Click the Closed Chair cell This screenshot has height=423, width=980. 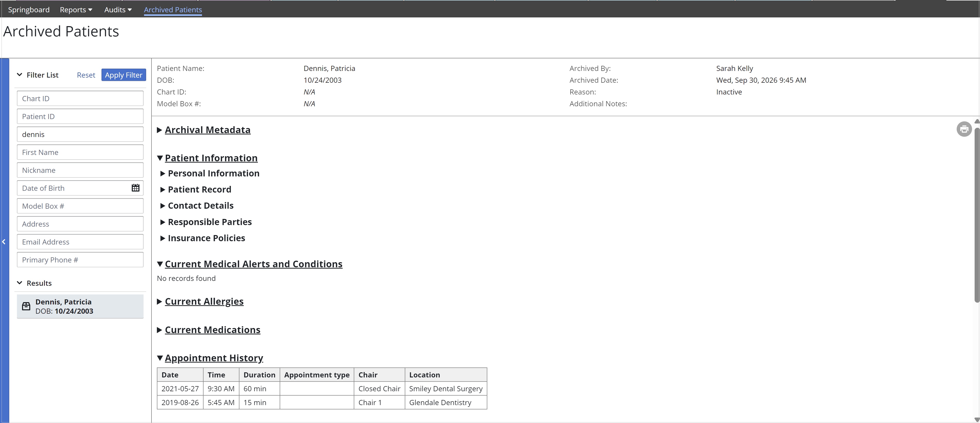[x=379, y=388]
